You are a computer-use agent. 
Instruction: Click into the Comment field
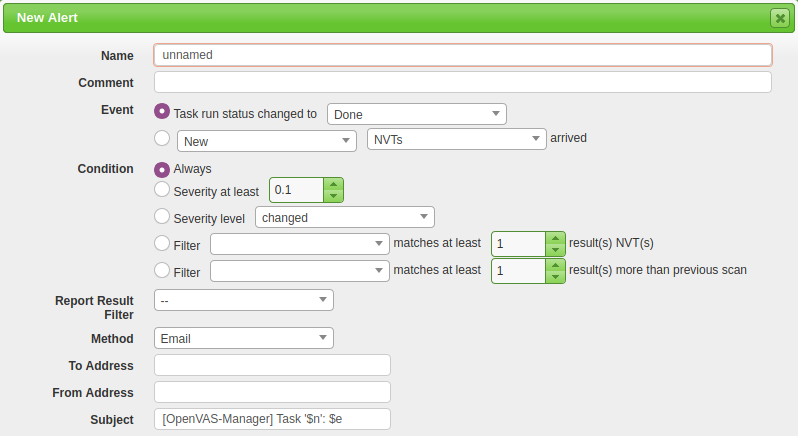click(x=462, y=82)
